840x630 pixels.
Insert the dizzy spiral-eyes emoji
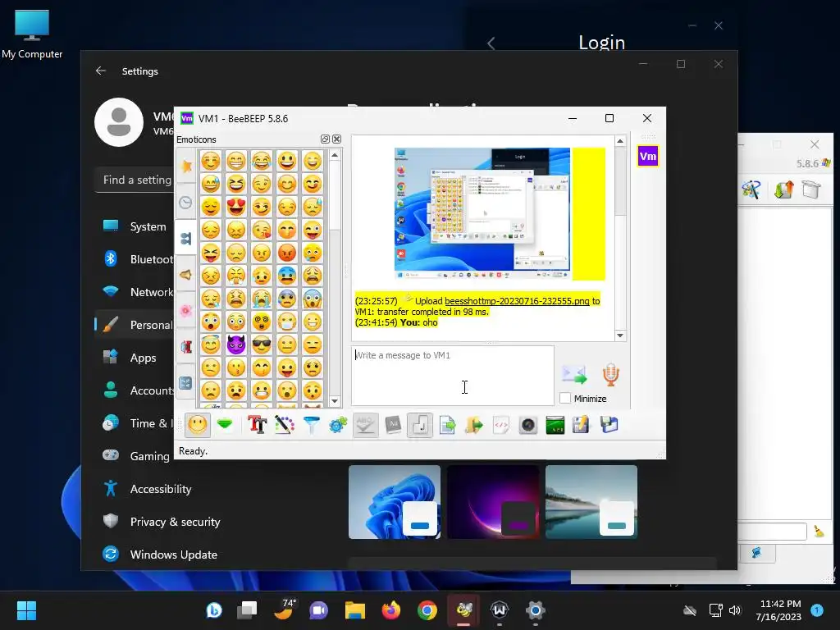[262, 322]
